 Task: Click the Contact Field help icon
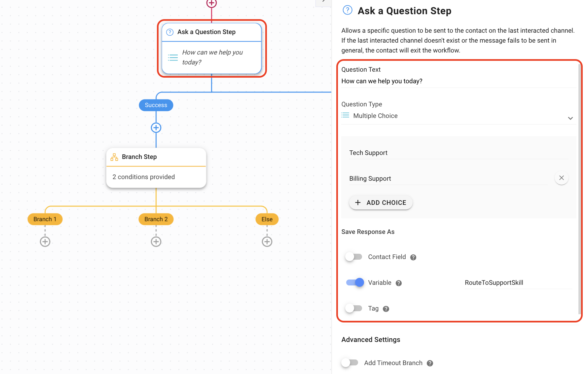coord(413,257)
